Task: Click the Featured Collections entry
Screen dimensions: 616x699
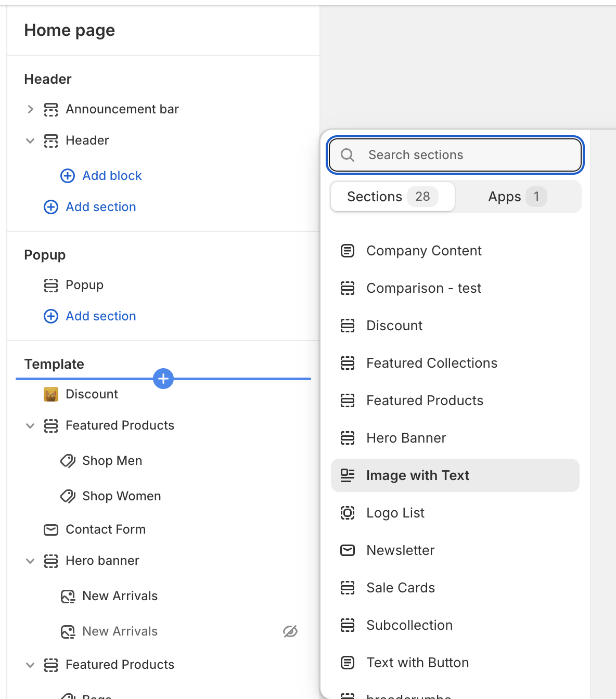Action: (455, 363)
